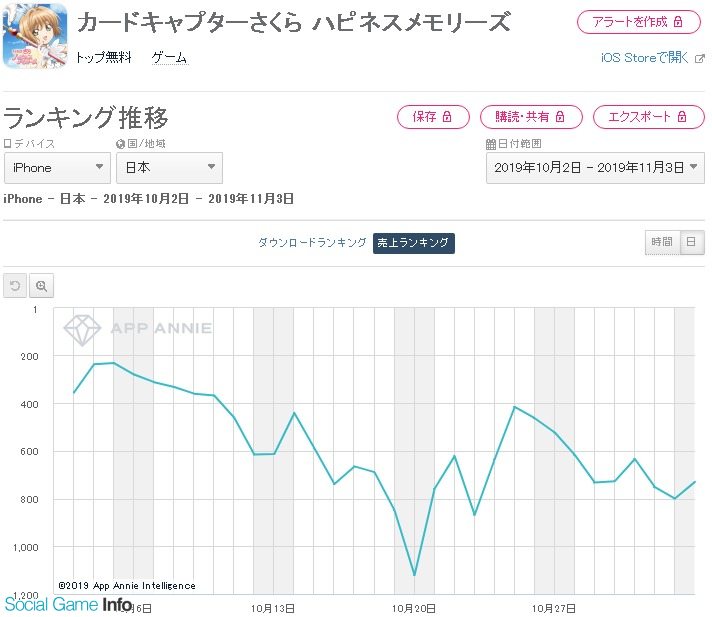Select the 売上ランキング tab
The image size is (712, 617).
pyautogui.click(x=414, y=243)
